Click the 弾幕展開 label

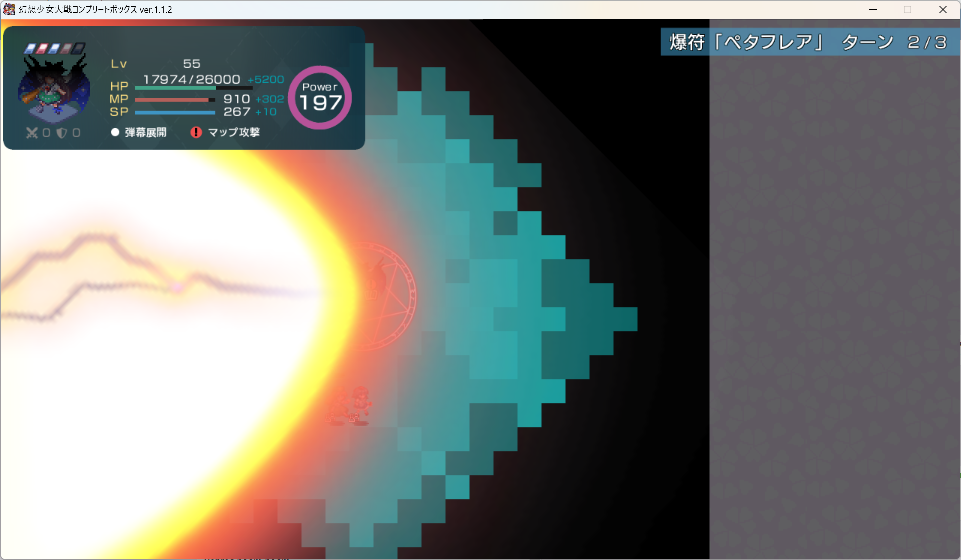(146, 132)
